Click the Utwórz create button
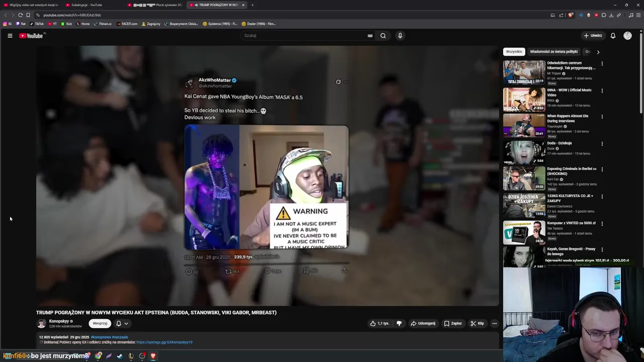Viewport: 644px width, 362px height. (593, 36)
